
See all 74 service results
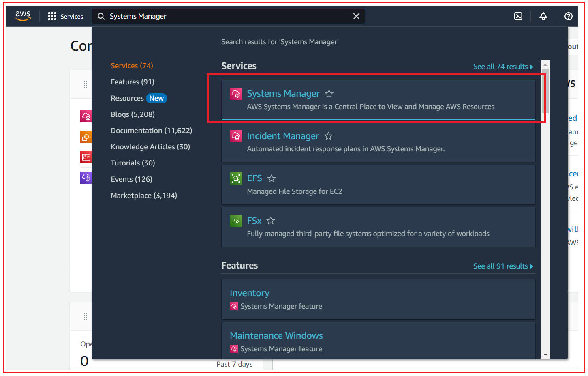coord(503,67)
